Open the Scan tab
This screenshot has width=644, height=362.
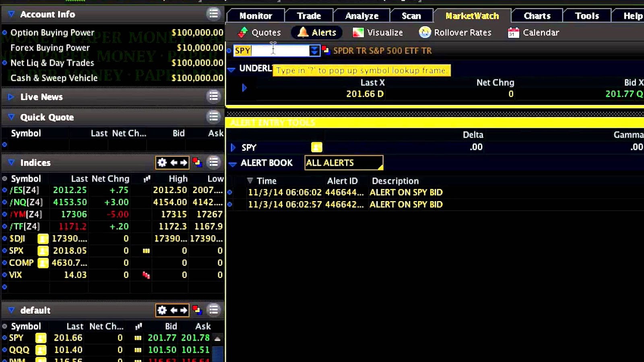[x=411, y=15]
